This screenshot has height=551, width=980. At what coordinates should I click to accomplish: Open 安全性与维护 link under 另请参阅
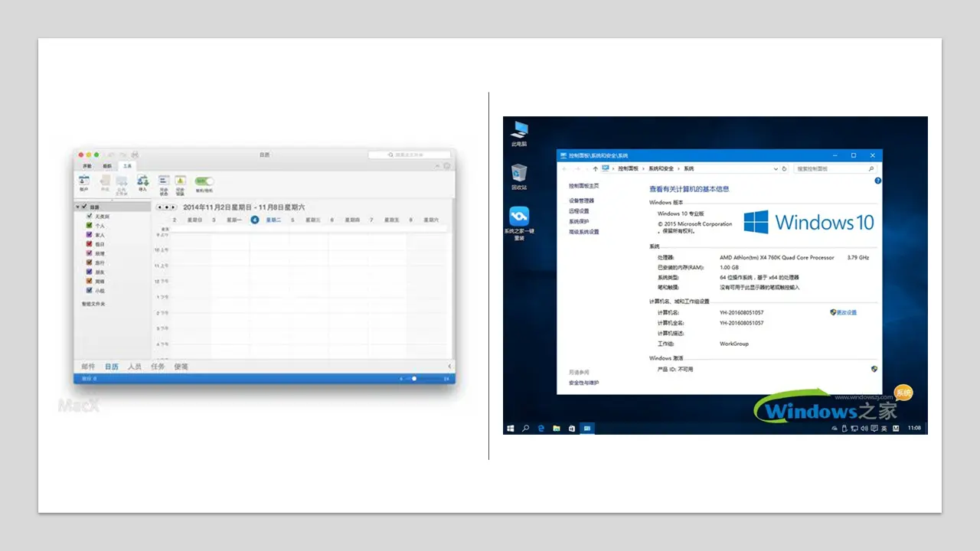(584, 383)
